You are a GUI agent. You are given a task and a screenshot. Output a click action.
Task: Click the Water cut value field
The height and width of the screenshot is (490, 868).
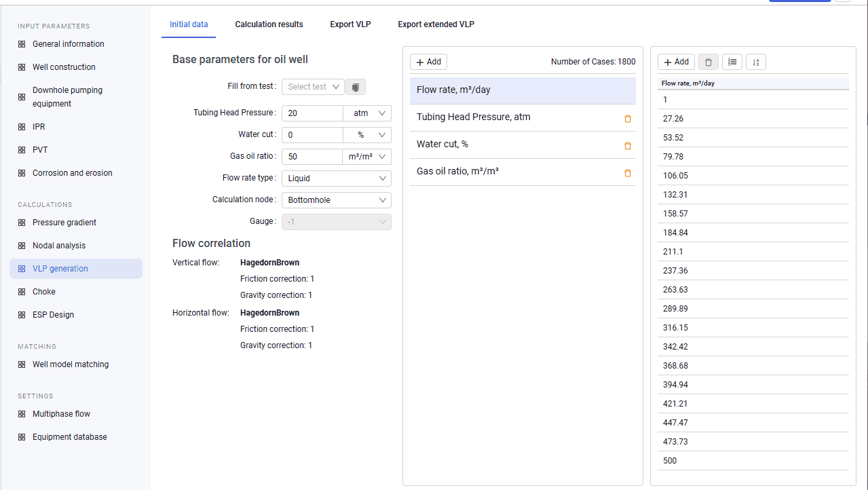coord(312,135)
